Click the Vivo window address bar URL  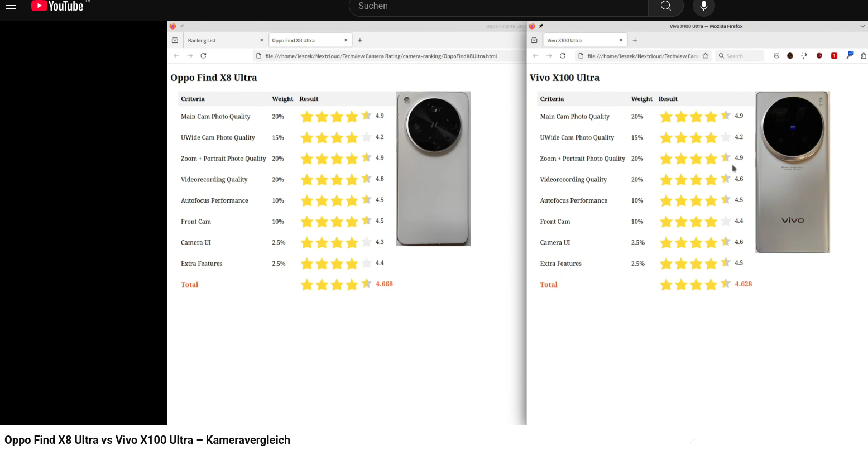tap(642, 56)
